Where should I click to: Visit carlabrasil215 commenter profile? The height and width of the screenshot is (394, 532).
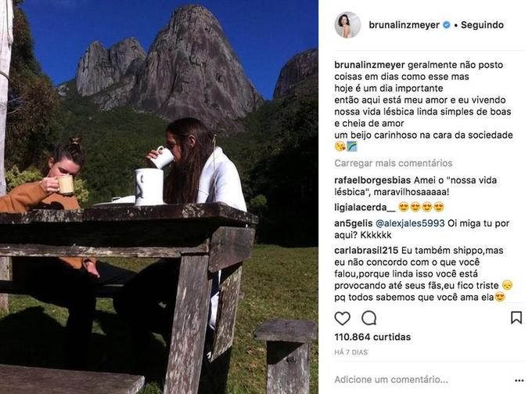[x=366, y=251]
